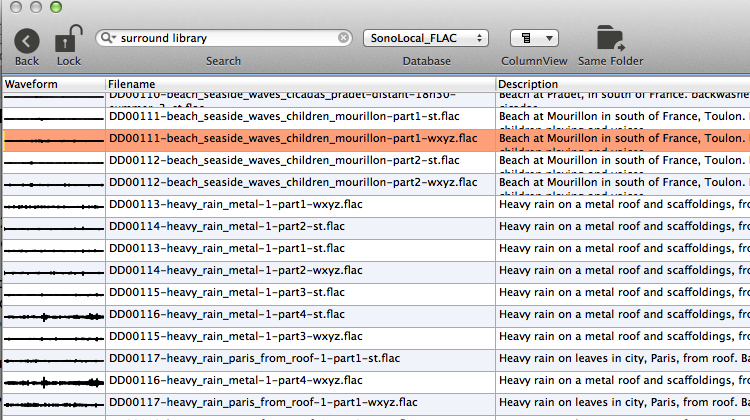Open the ColumnView dropdown menu
Screen dimensions: 750x420
click(534, 38)
